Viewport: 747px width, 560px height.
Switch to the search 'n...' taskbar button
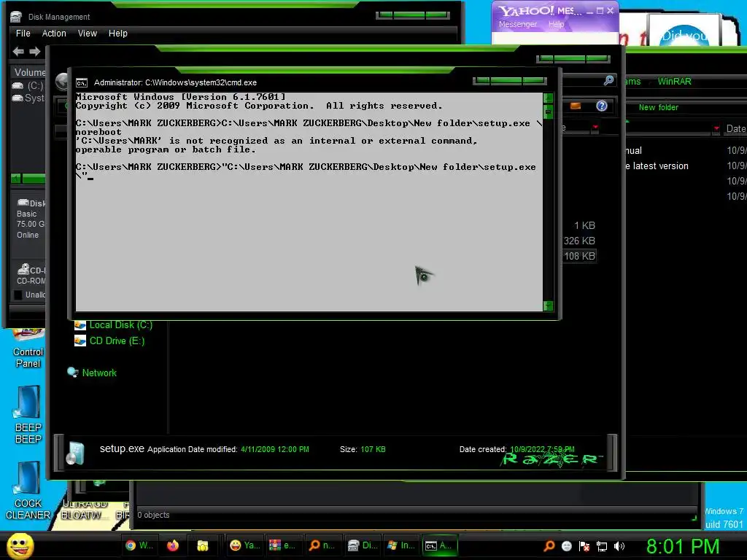click(322, 545)
